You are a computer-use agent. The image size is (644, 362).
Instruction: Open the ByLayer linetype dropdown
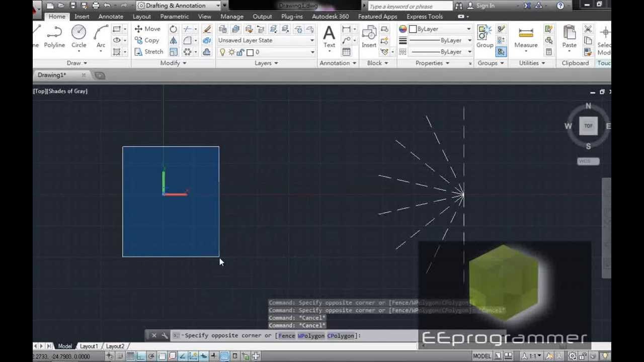point(441,52)
